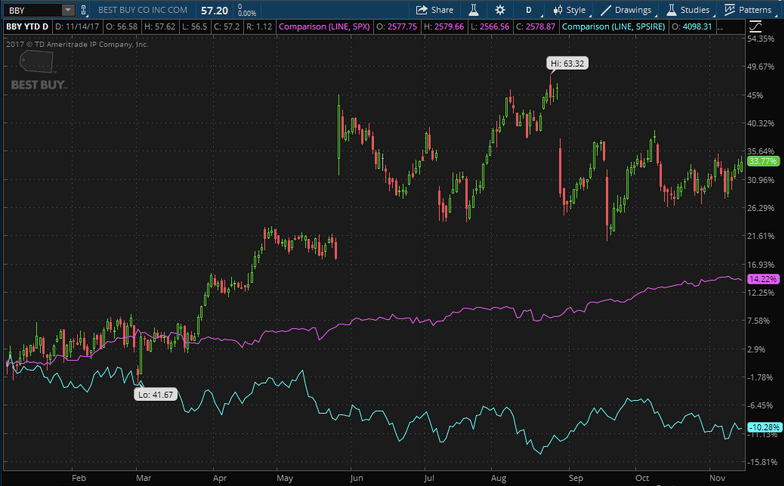784x486 pixels.
Task: Click the 2.9% label on price axis
Action: [756, 349]
